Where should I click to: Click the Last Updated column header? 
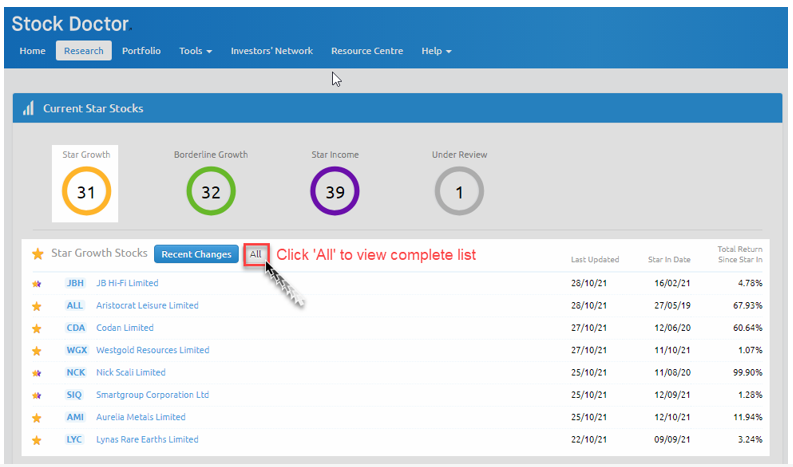pyautogui.click(x=595, y=259)
